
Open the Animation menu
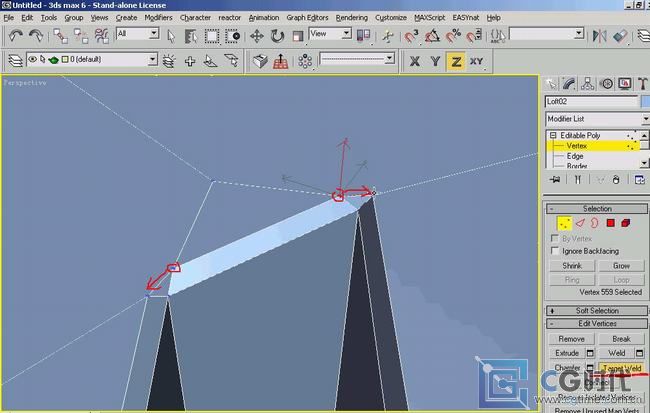coord(264,18)
